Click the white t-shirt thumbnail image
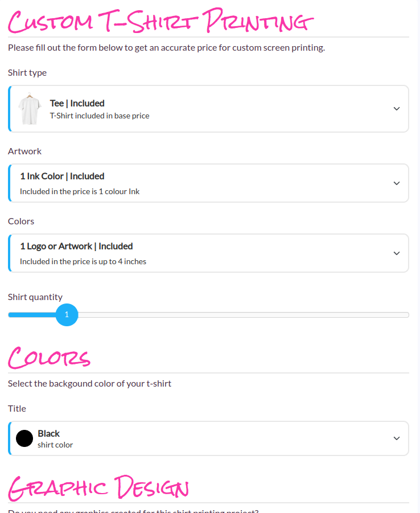The image size is (420, 513). point(30,109)
